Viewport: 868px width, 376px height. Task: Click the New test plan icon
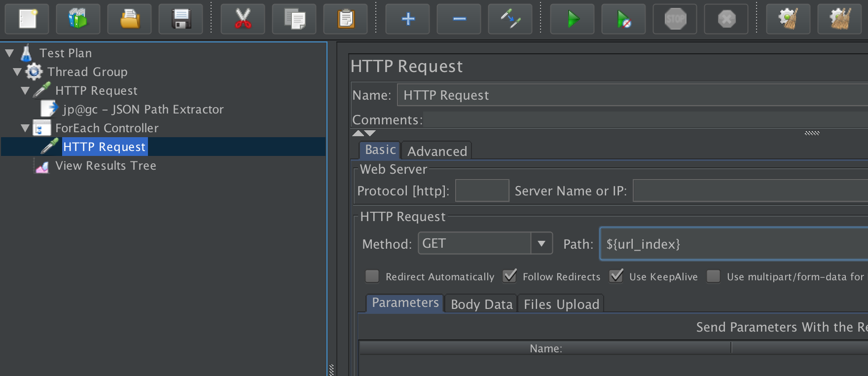[x=27, y=19]
